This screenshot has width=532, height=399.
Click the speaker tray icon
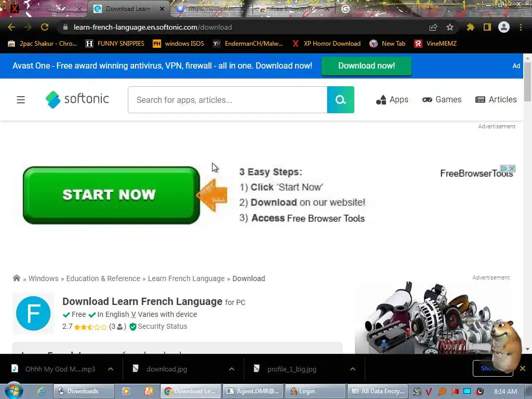(x=480, y=392)
